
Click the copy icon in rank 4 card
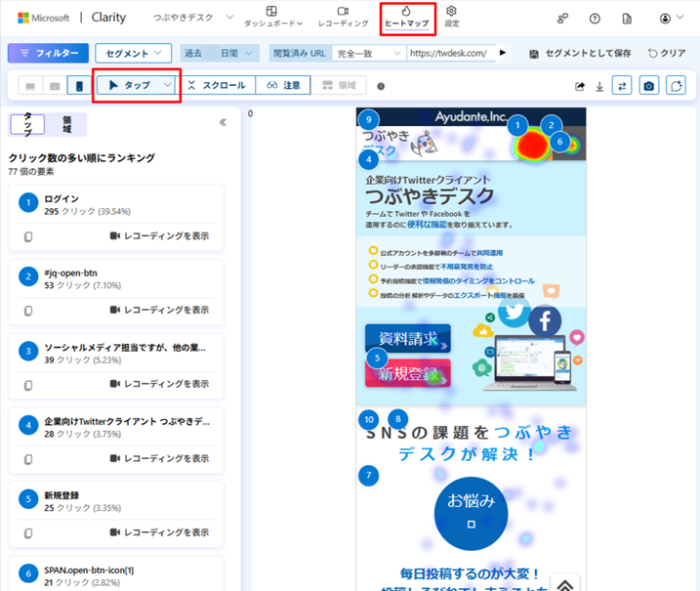pyautogui.click(x=28, y=459)
